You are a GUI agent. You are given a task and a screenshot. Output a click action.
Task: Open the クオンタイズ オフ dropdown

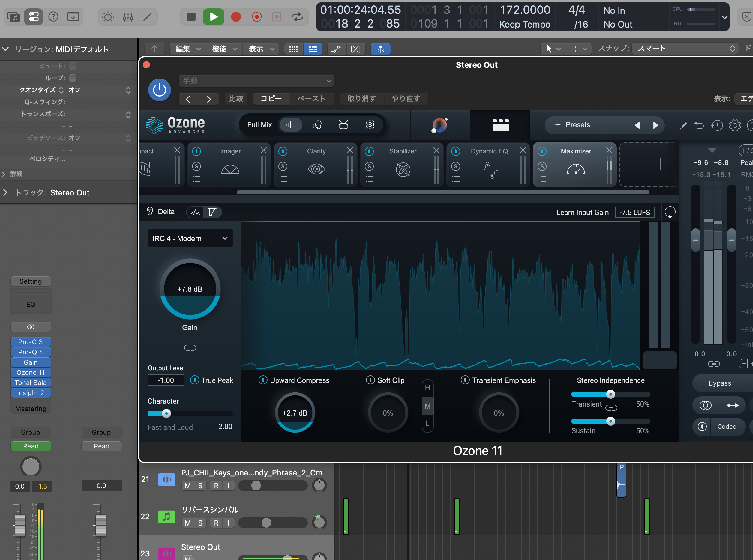tap(100, 90)
